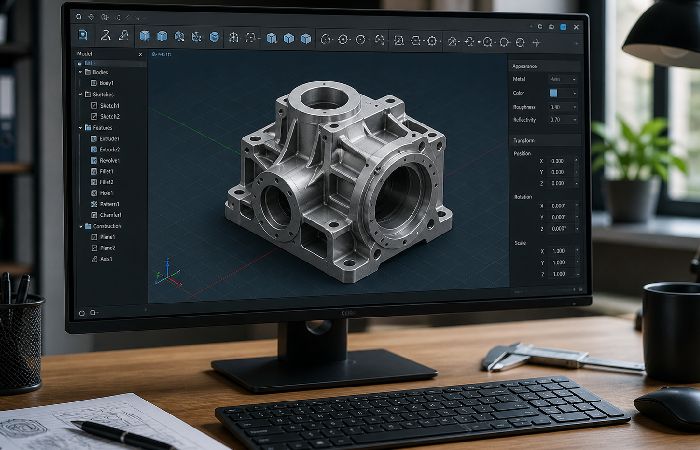Viewport: 700px width, 450px height.
Task: Click the Bodies folder icon
Action: pos(88,72)
